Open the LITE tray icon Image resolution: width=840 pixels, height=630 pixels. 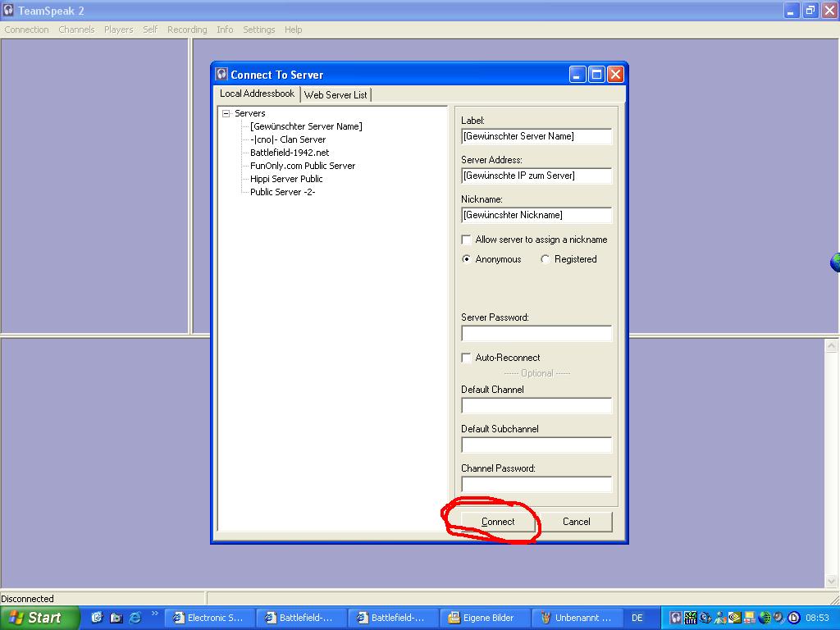[691, 618]
